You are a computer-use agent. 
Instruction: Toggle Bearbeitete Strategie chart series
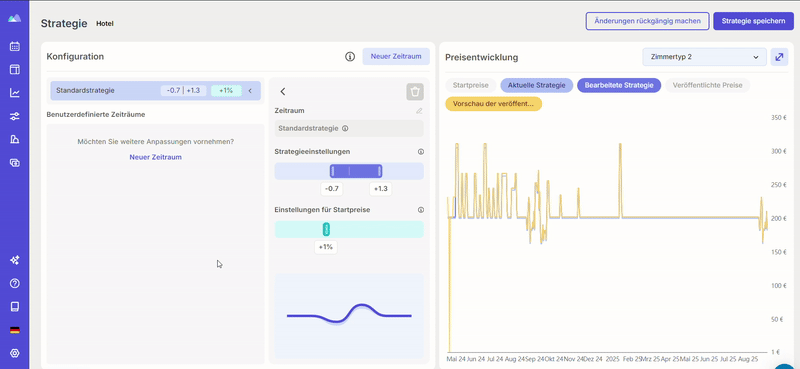click(619, 85)
